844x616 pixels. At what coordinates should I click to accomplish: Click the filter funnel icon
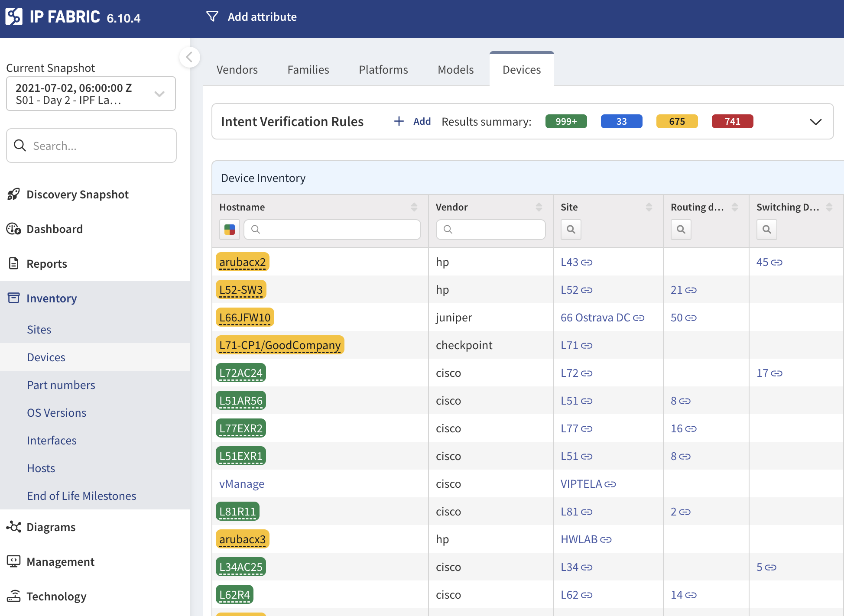pyautogui.click(x=212, y=16)
